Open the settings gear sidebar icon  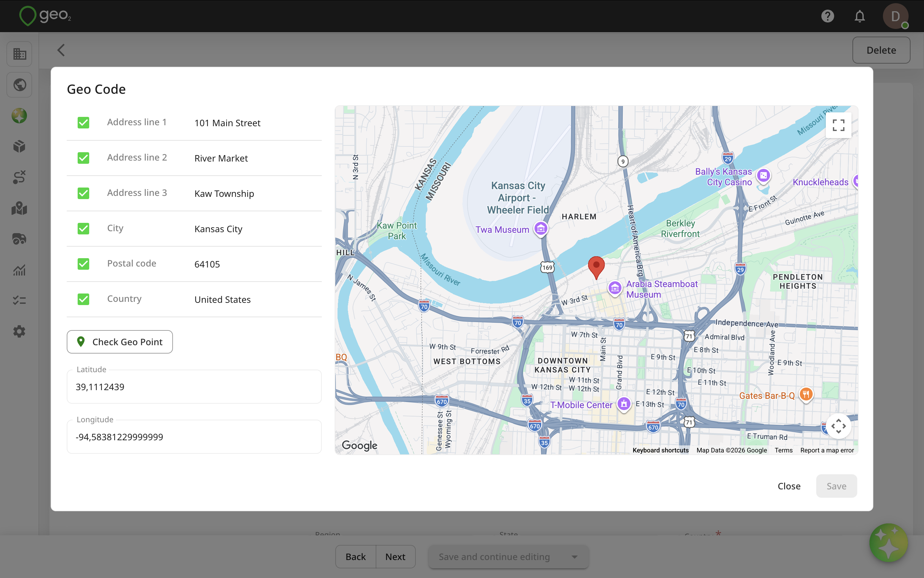tap(20, 331)
